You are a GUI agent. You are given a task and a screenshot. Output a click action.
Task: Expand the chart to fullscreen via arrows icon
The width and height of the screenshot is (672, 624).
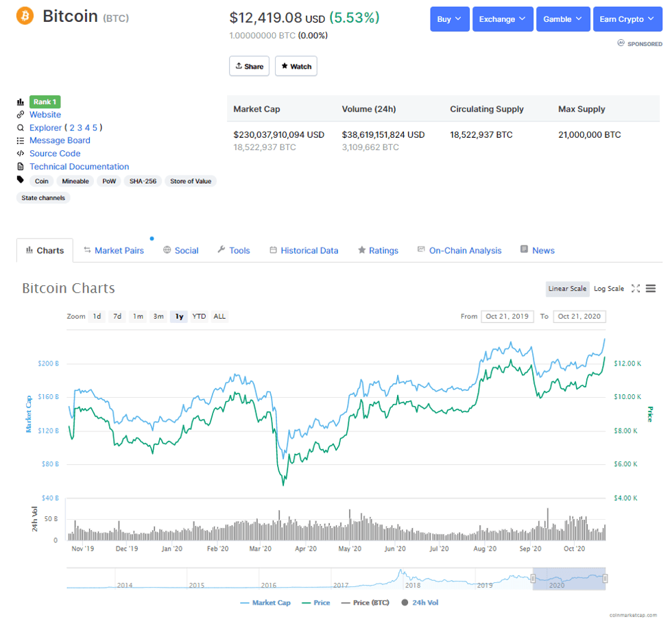pos(636,289)
